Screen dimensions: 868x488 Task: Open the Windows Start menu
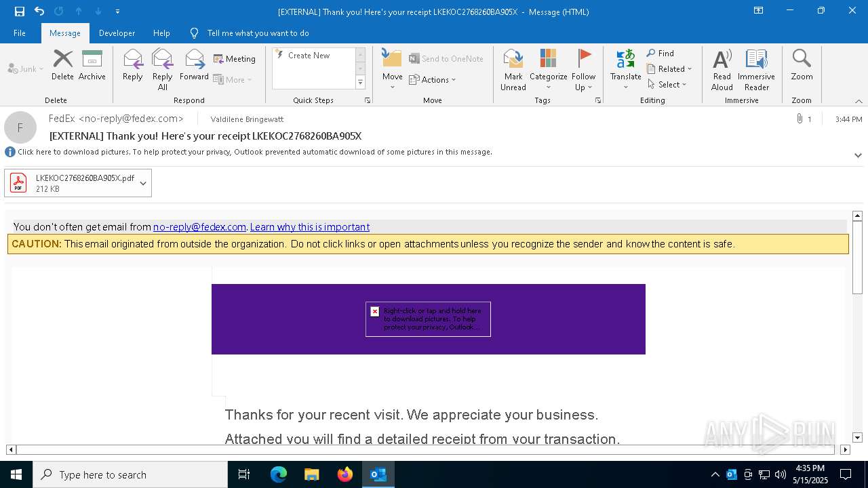[x=16, y=474]
